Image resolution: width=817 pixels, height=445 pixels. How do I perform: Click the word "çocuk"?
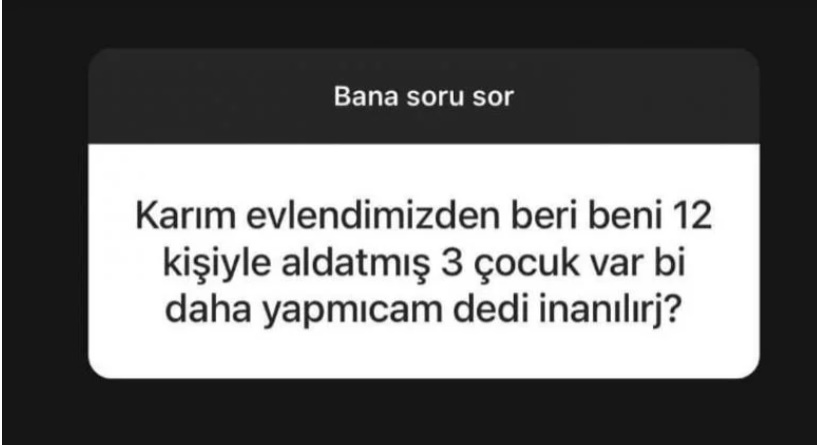[526, 265]
